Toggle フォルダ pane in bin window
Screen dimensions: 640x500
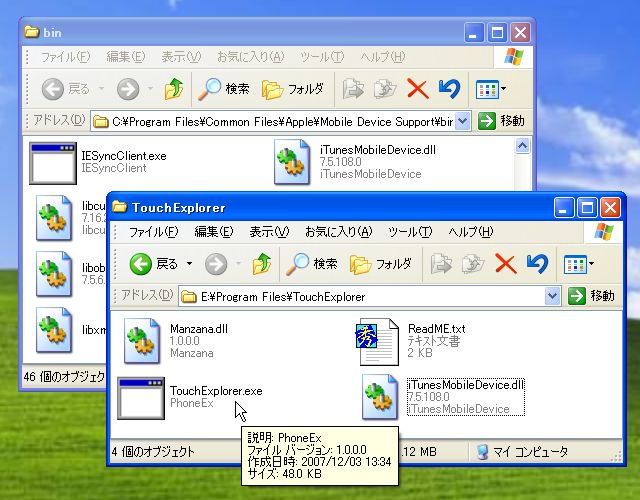(293, 89)
